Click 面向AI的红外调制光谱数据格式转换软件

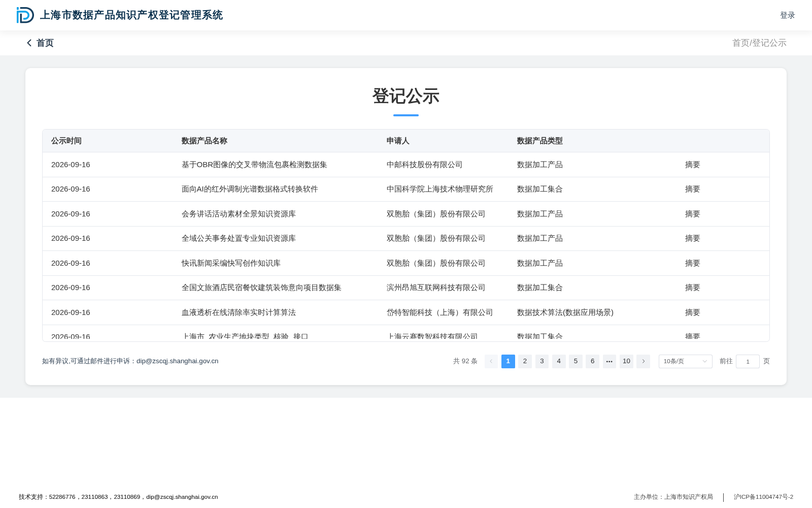tap(250, 189)
